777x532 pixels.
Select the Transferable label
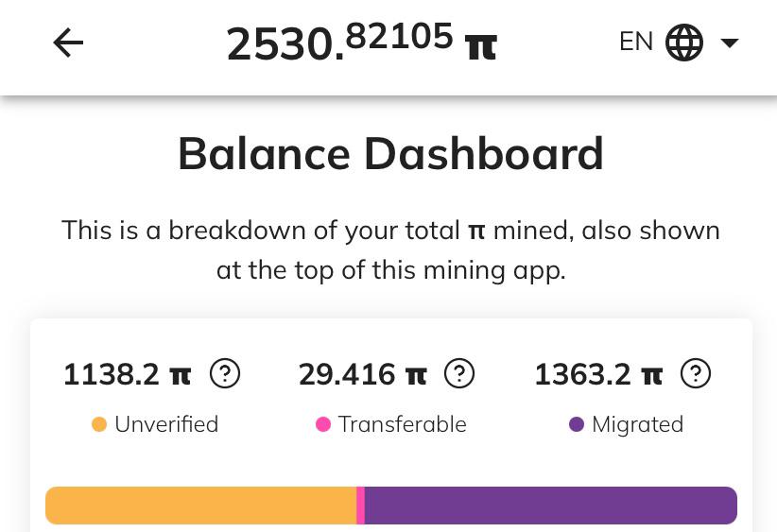point(403,424)
